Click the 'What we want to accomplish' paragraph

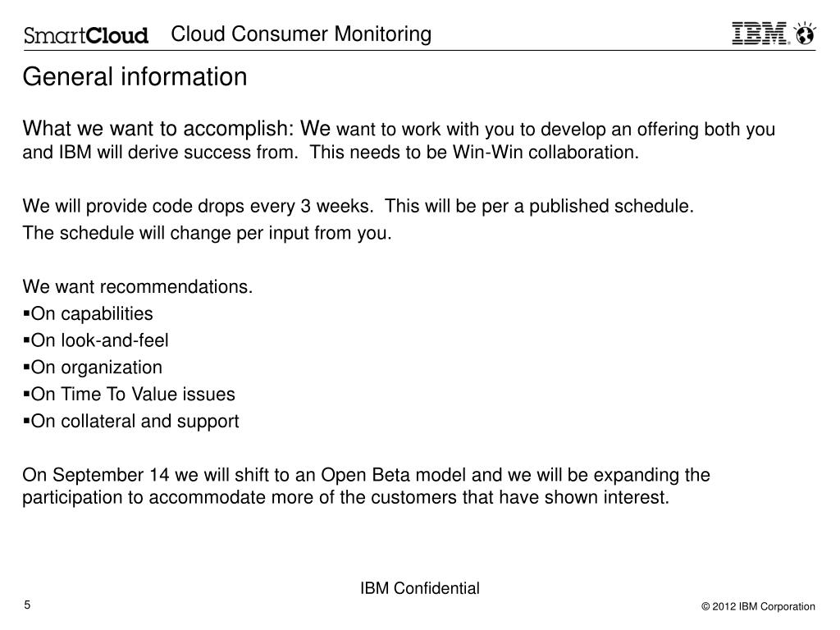click(399, 139)
